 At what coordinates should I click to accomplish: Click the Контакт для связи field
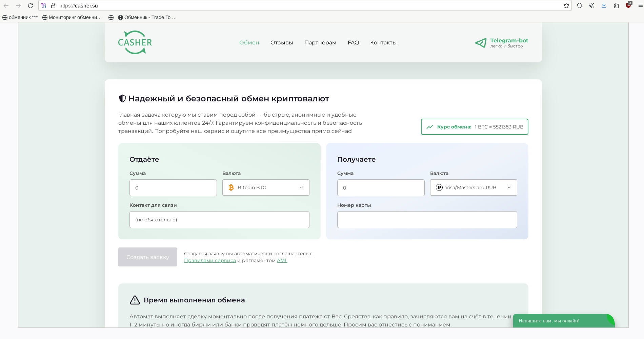pos(219,220)
